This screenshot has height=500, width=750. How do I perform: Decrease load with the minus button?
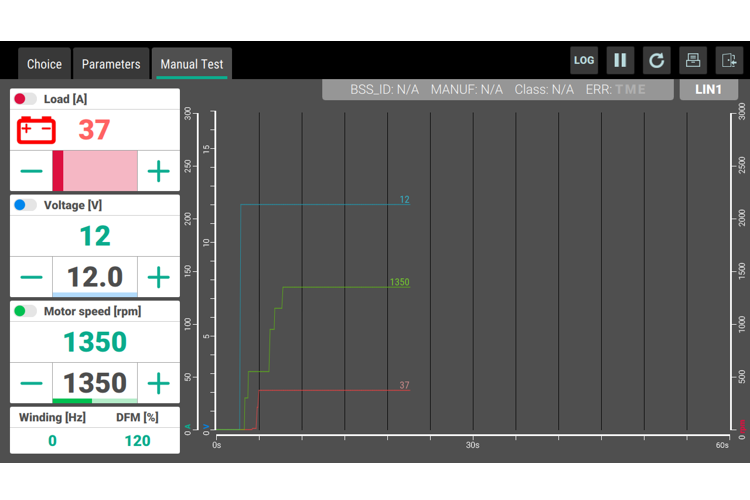32,171
